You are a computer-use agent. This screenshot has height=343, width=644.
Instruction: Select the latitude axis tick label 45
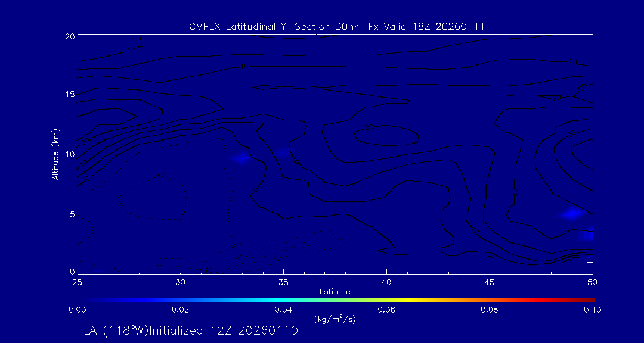490,283
